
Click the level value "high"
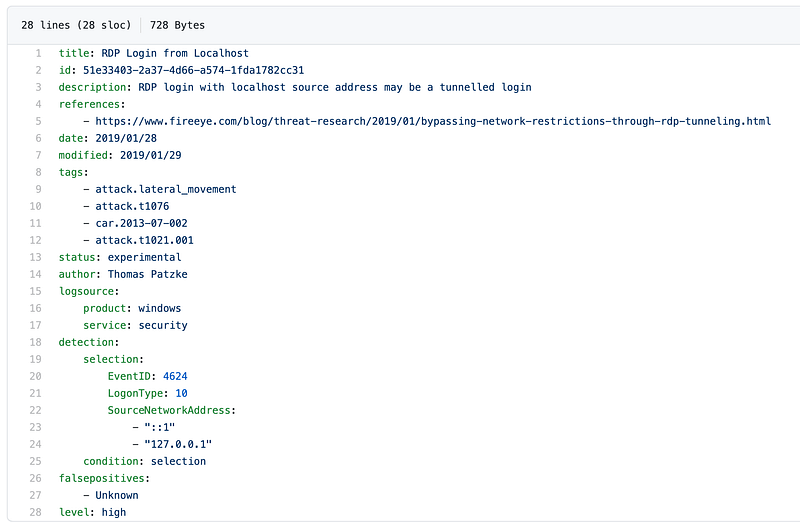pos(113,512)
